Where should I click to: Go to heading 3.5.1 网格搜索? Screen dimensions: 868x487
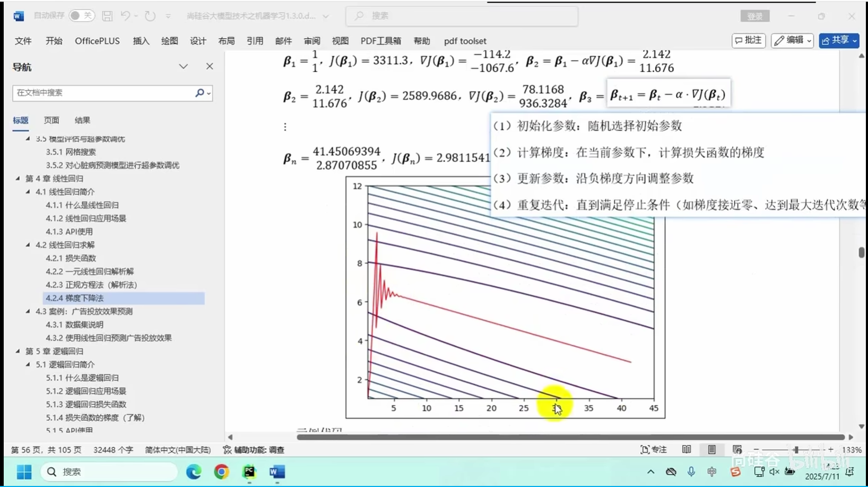tap(71, 152)
